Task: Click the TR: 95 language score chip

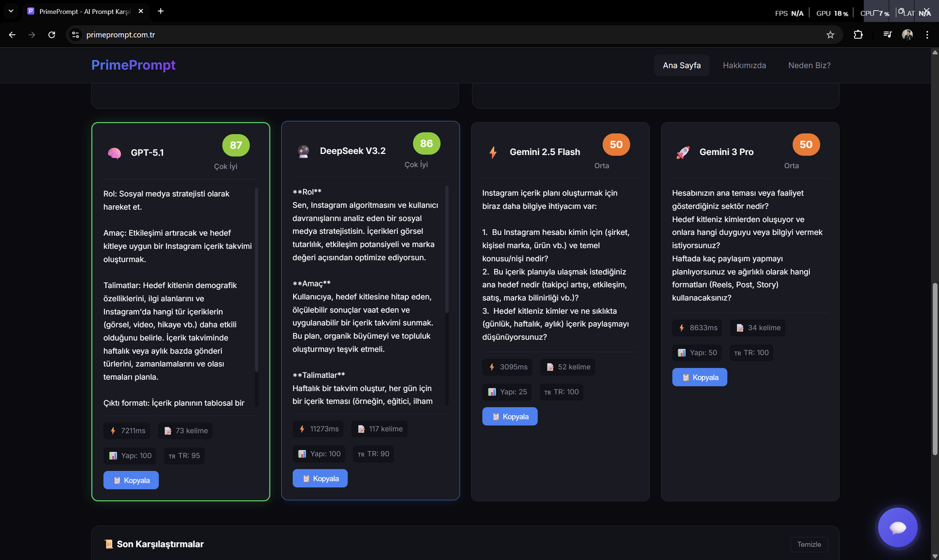Action: (184, 456)
